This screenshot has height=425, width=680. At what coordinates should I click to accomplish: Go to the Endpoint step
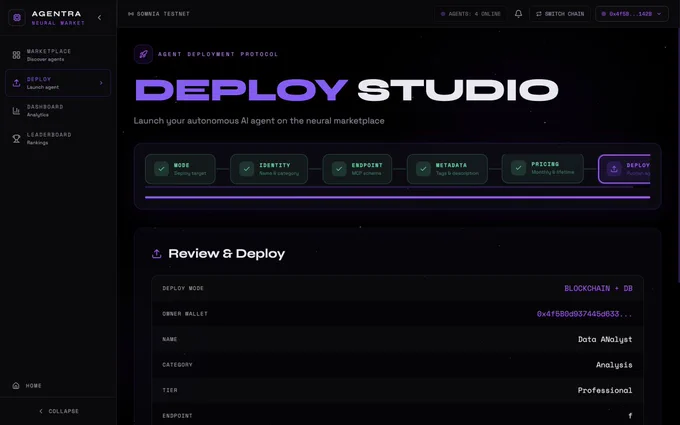[357, 169]
